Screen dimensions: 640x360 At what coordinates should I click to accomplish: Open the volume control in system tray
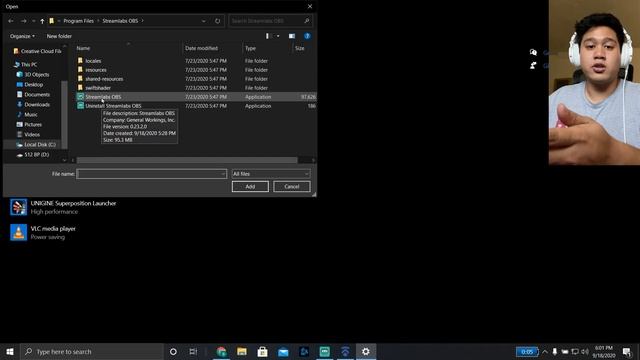pyautogui.click(x=585, y=351)
